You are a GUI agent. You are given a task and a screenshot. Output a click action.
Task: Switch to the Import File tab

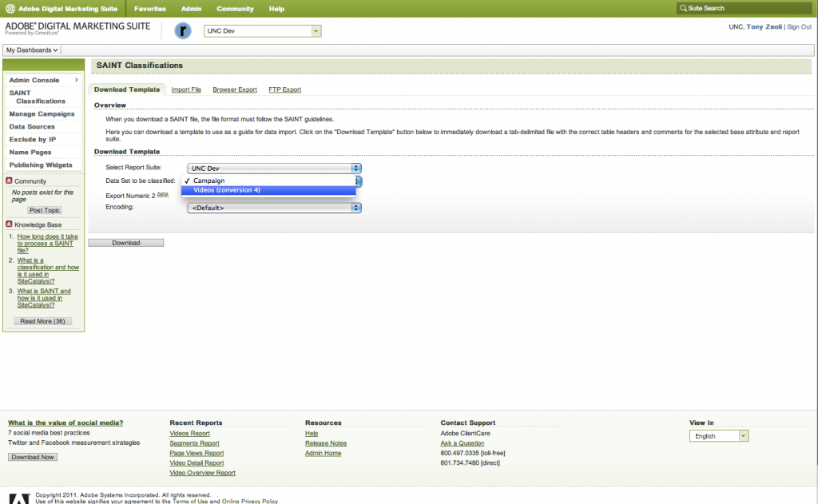186,89
